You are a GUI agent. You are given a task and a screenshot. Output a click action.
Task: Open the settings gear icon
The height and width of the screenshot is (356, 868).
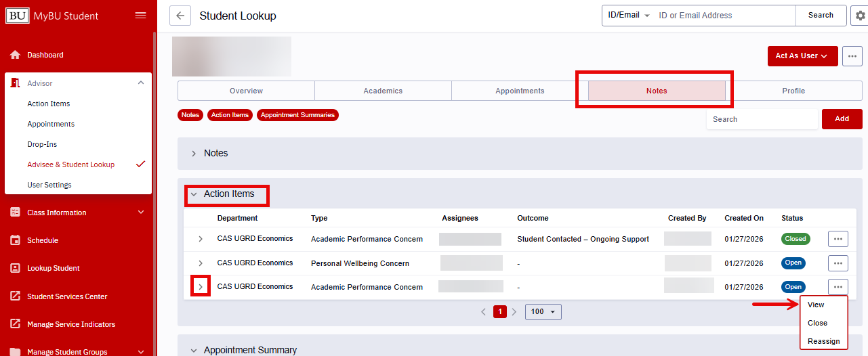point(860,16)
